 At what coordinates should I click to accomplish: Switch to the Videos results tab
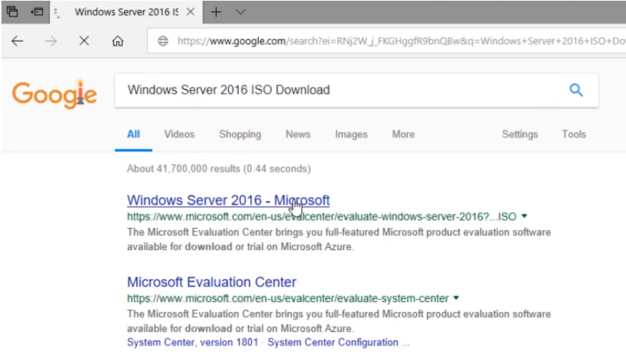pyautogui.click(x=179, y=135)
